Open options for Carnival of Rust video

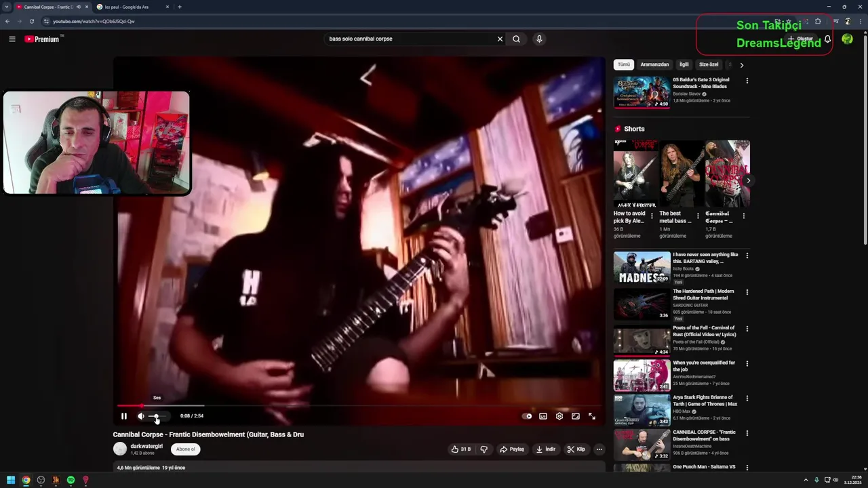pos(747,329)
